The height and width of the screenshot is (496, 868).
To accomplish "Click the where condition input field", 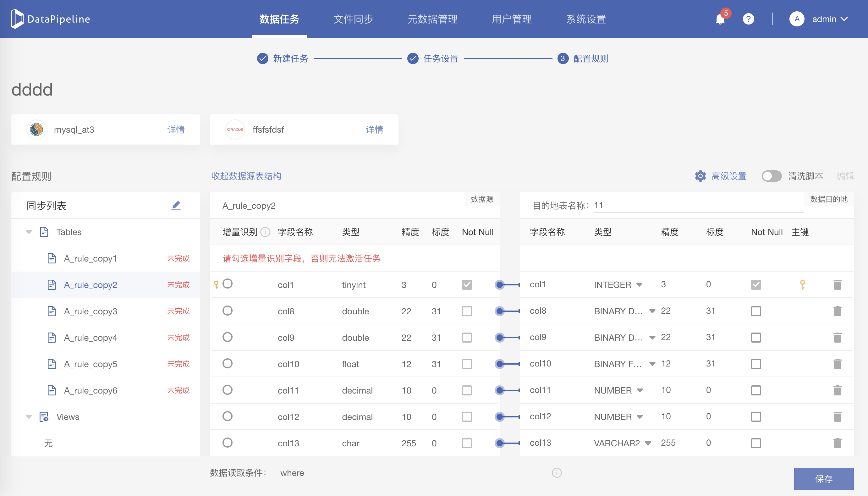I will [429, 473].
